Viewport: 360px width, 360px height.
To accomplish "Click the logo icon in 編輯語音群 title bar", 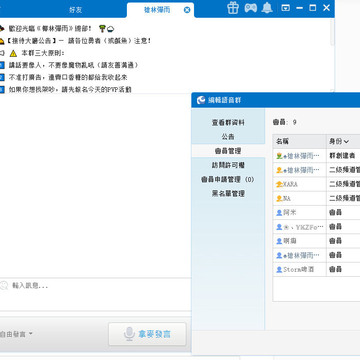I will click(x=201, y=100).
